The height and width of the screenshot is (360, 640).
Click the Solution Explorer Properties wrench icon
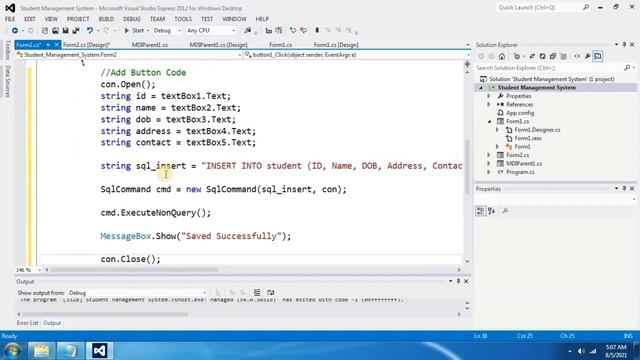pyautogui.click(x=587, y=56)
